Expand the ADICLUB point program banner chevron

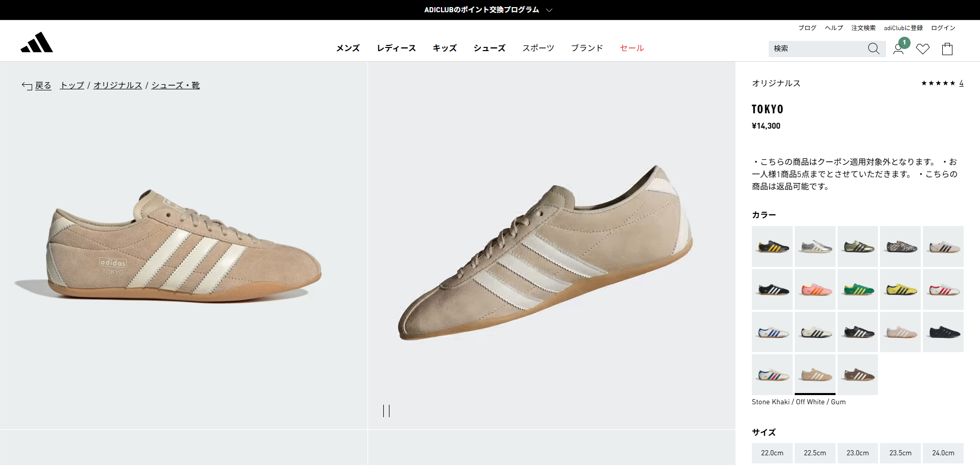pyautogui.click(x=549, y=10)
